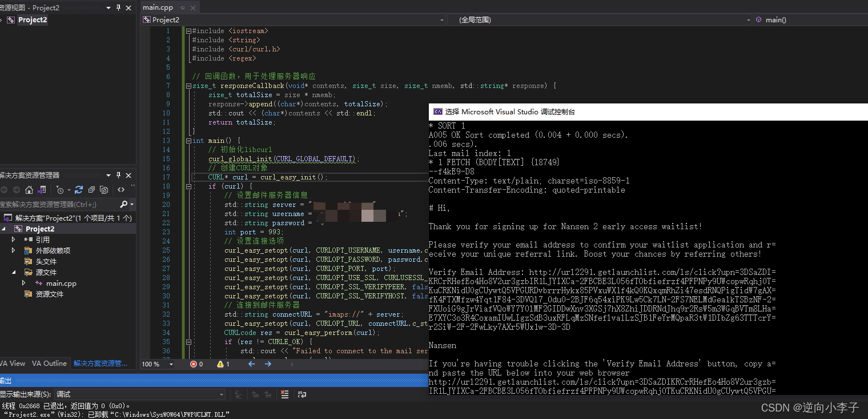Expand the 外部依赖项 node
Image resolution: width=868 pixels, height=419 pixels.
[x=13, y=250]
